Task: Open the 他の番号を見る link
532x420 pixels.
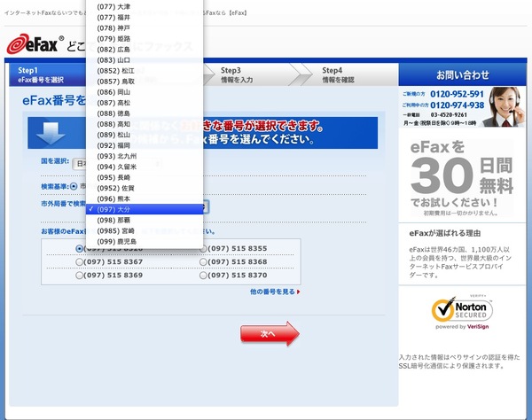Action: click(x=275, y=292)
